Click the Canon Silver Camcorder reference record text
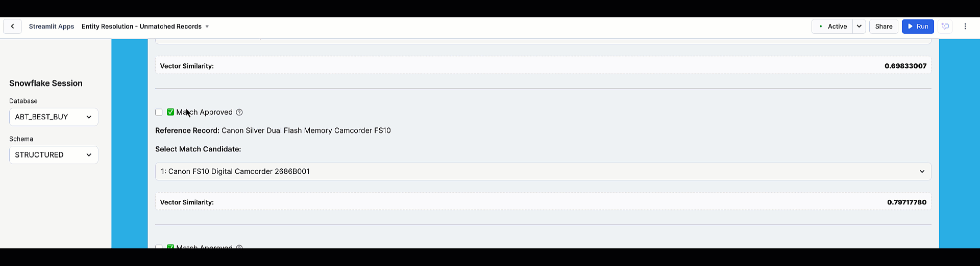Image resolution: width=980 pixels, height=266 pixels. [x=306, y=130]
